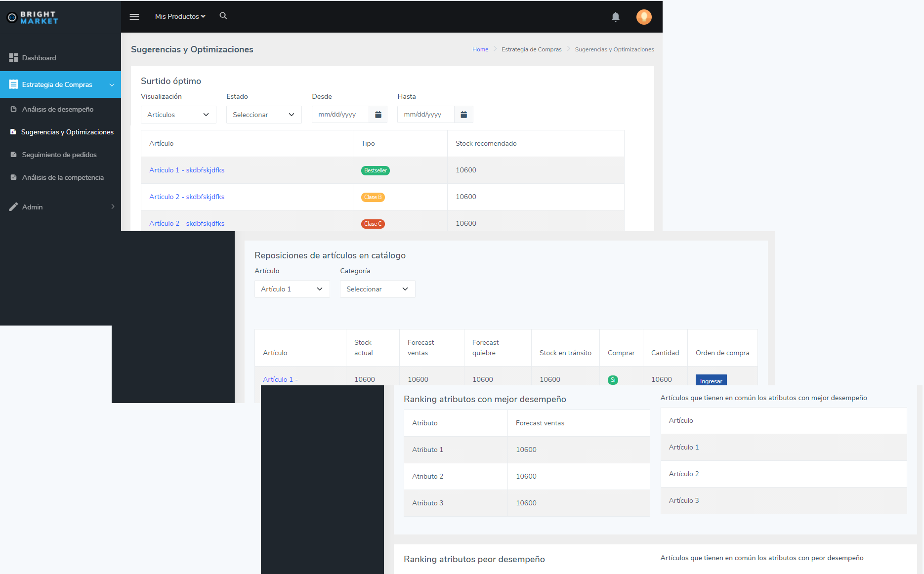Image resolution: width=924 pixels, height=574 pixels.
Task: Expand the Admin submenu arrow
Action: tap(113, 206)
